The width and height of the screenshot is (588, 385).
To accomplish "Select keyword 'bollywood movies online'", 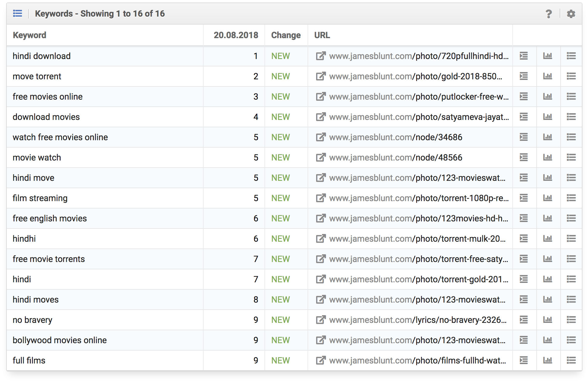I will point(60,340).
